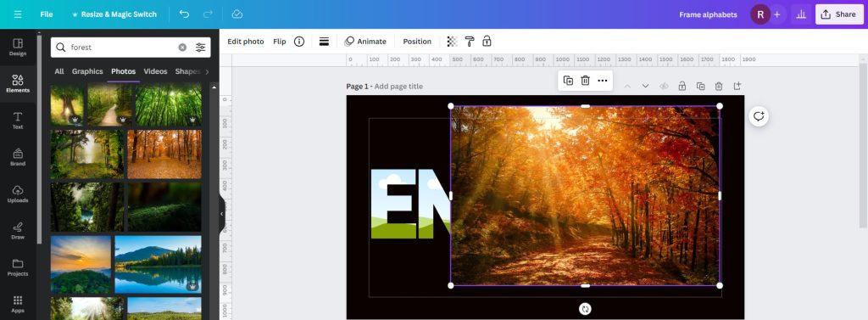Click the Share button
This screenshot has width=868, height=320.
pos(839,14)
